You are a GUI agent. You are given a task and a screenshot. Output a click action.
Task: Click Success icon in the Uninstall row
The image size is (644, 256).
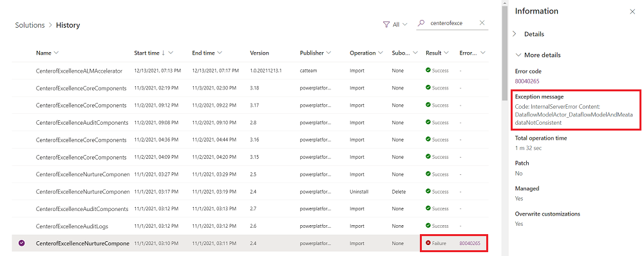pos(428,191)
